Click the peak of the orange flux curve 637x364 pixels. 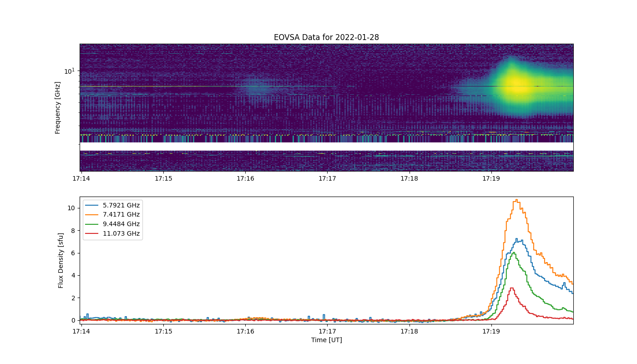pos(516,200)
